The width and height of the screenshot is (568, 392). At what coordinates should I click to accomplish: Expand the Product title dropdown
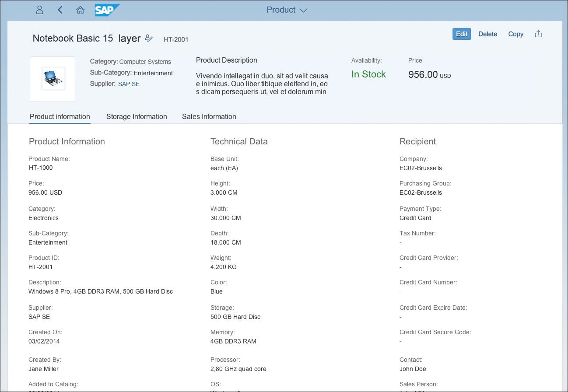click(287, 10)
